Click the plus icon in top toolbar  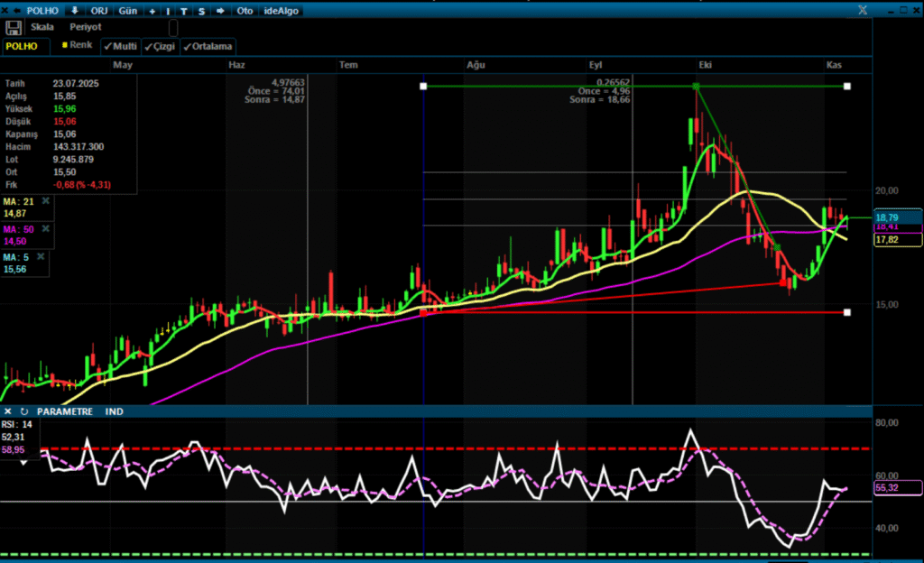[x=152, y=11]
